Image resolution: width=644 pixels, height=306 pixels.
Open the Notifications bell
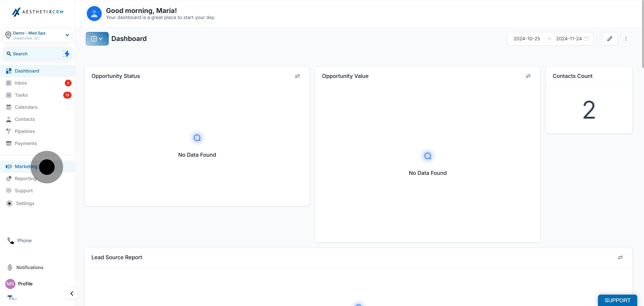(10, 267)
